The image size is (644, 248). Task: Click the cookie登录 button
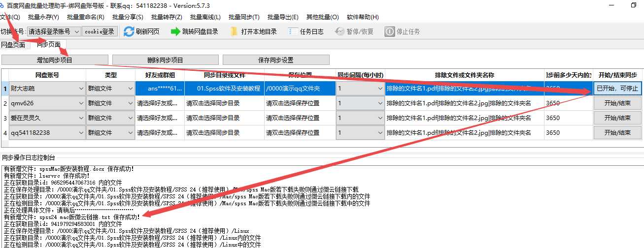click(x=100, y=31)
